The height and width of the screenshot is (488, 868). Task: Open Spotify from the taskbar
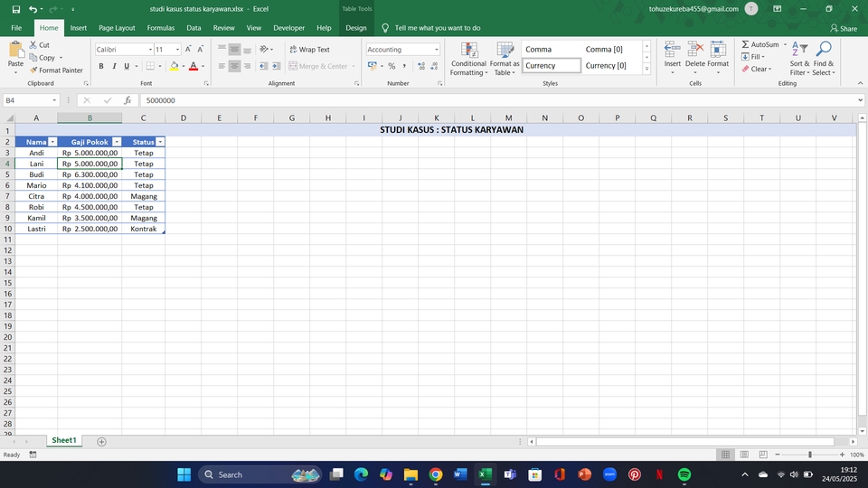[x=684, y=474]
